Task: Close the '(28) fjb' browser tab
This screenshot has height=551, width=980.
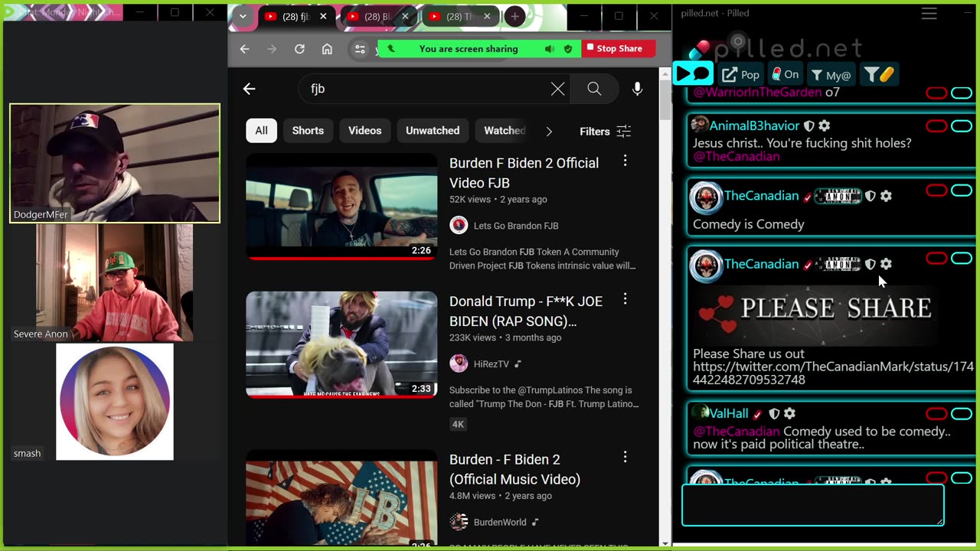Action: pos(323,16)
